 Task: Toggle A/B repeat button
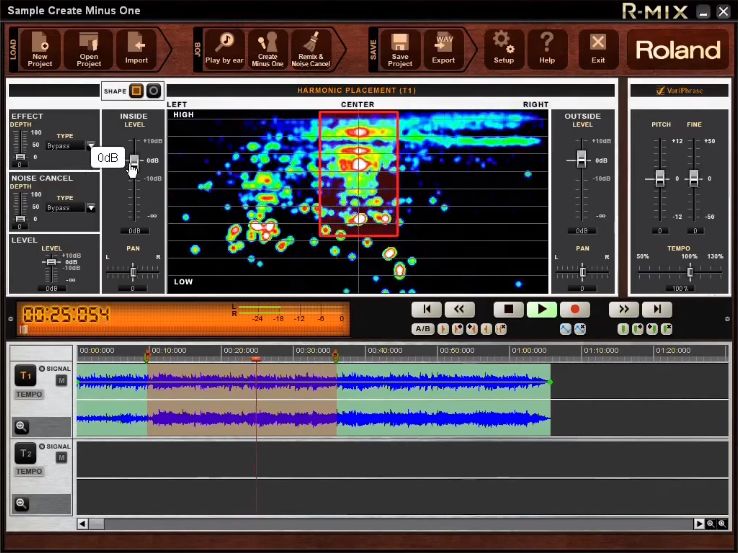423,329
